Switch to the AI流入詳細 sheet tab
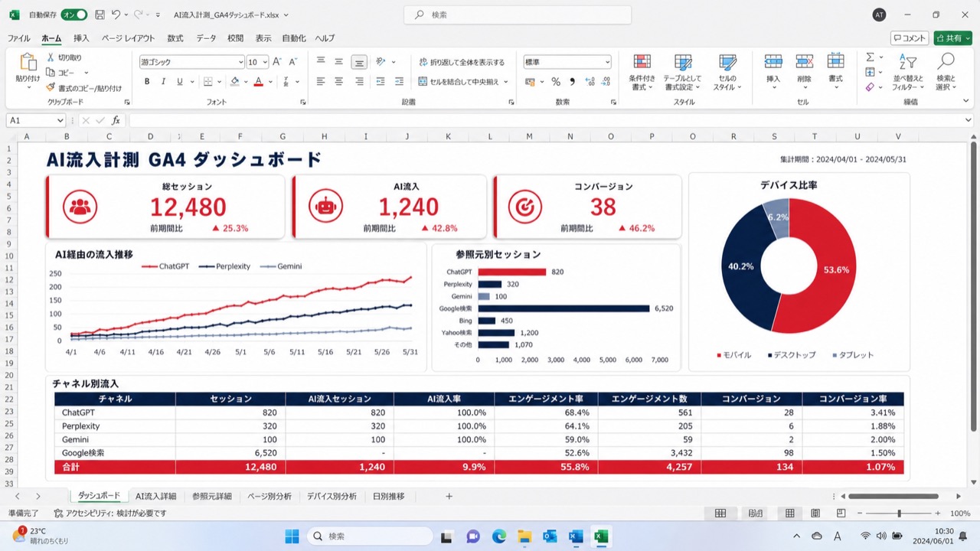This screenshot has height=551, width=980. point(155,497)
